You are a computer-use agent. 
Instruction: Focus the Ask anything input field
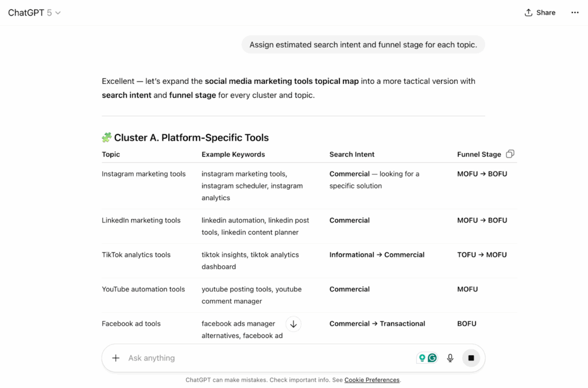258,358
